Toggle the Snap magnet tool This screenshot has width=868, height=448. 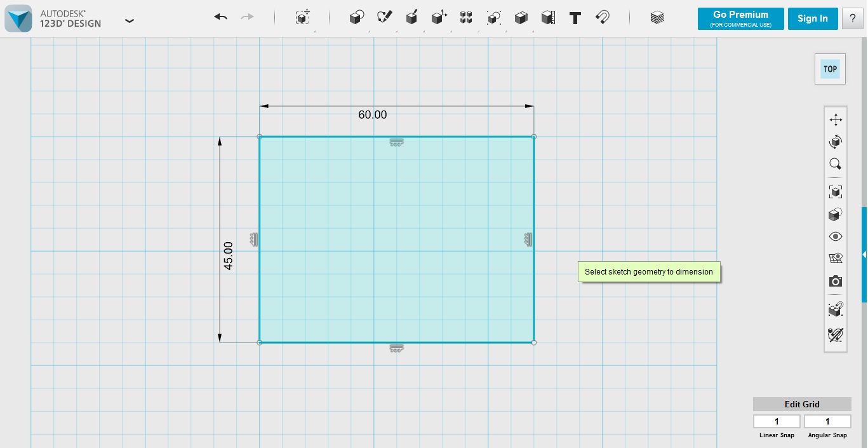point(603,18)
